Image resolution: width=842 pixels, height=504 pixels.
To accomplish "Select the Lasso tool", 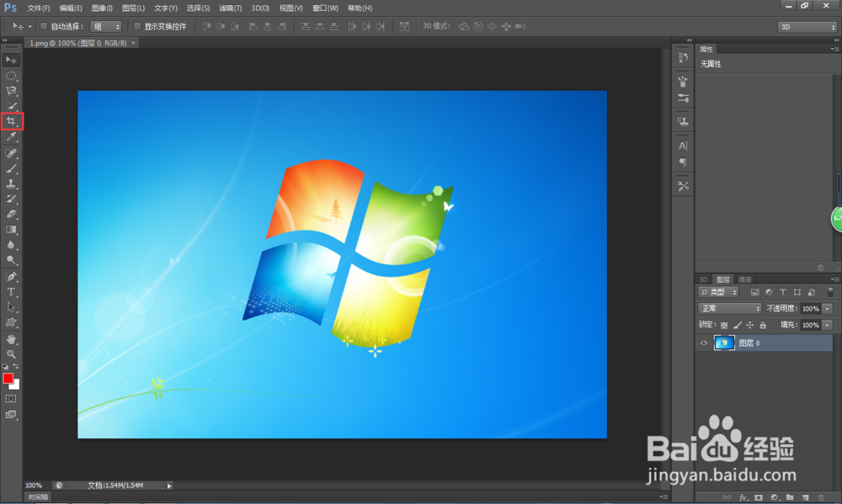I will coord(11,91).
